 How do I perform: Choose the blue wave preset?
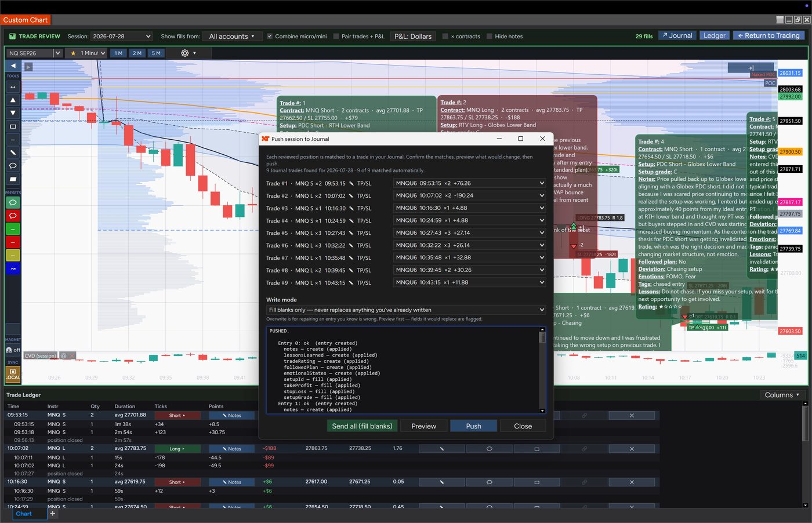click(13, 268)
